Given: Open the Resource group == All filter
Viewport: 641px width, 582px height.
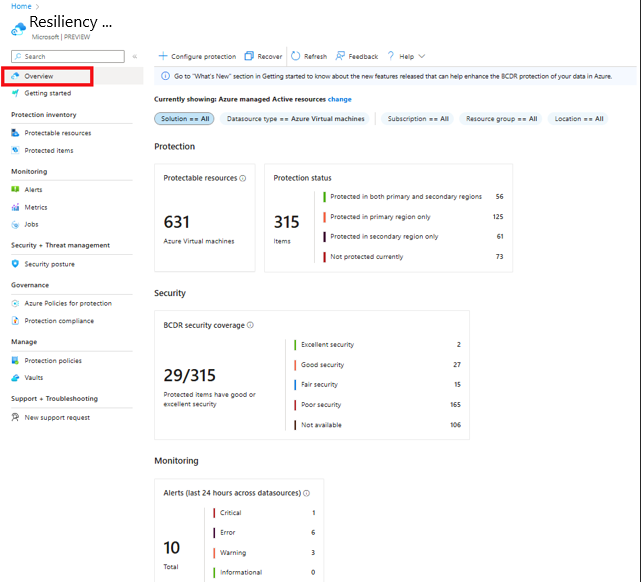Looking at the screenshot, I should click(x=501, y=119).
